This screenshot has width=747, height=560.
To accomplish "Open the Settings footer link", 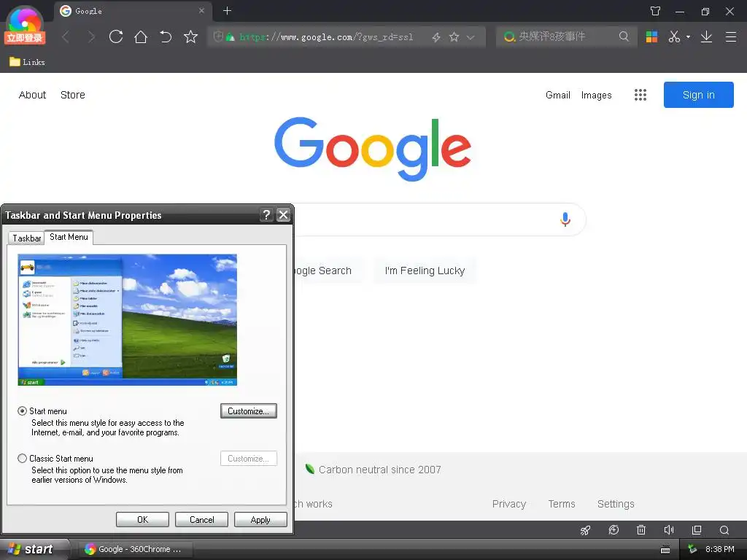I will tap(616, 504).
